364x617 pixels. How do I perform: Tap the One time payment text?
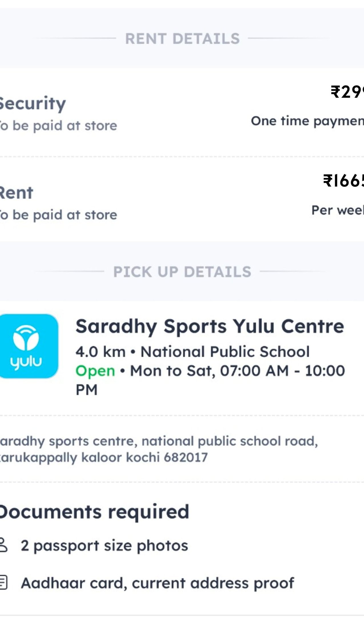307,121
